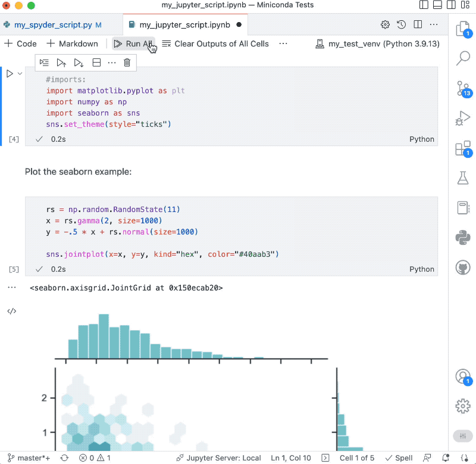Open the feedback icon in status bar
The image size is (476, 464).
[427, 458]
